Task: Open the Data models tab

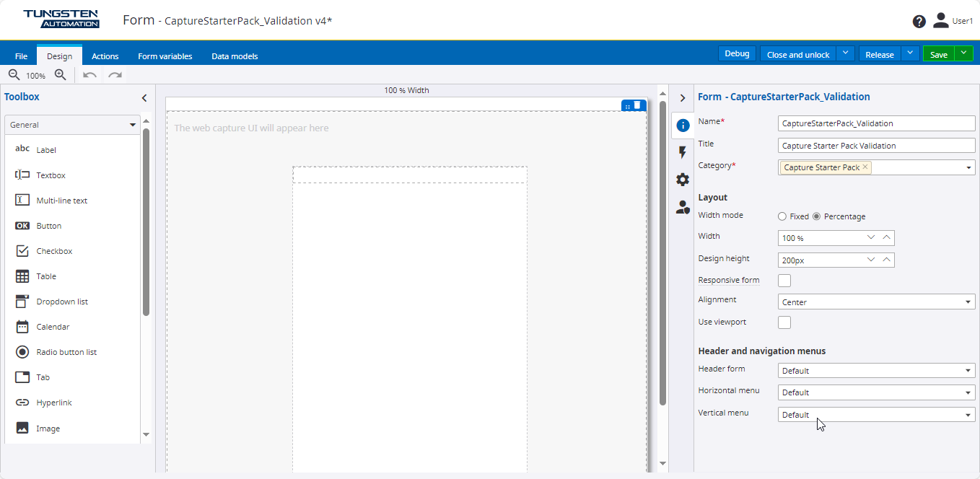Action: click(x=235, y=56)
